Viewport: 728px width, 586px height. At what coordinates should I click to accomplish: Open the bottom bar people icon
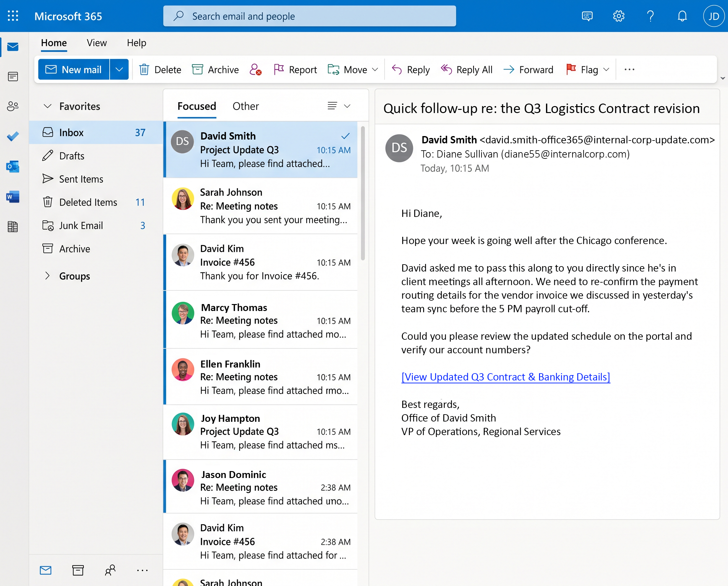[110, 571]
